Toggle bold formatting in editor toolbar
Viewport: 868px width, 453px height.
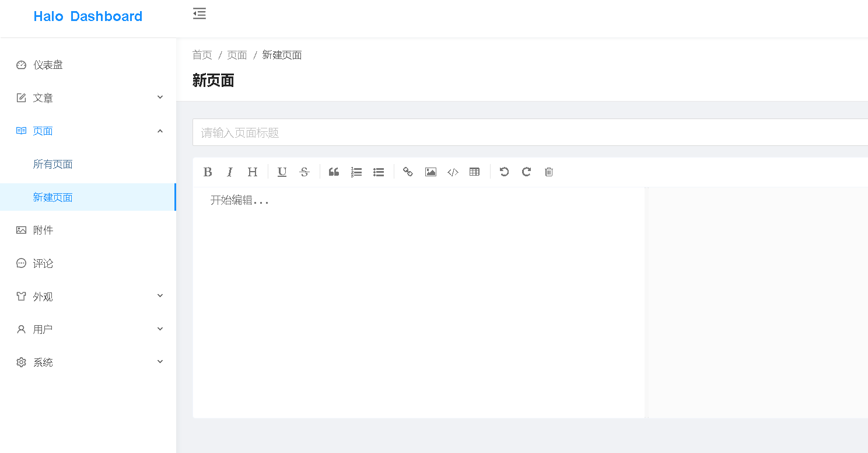click(208, 172)
